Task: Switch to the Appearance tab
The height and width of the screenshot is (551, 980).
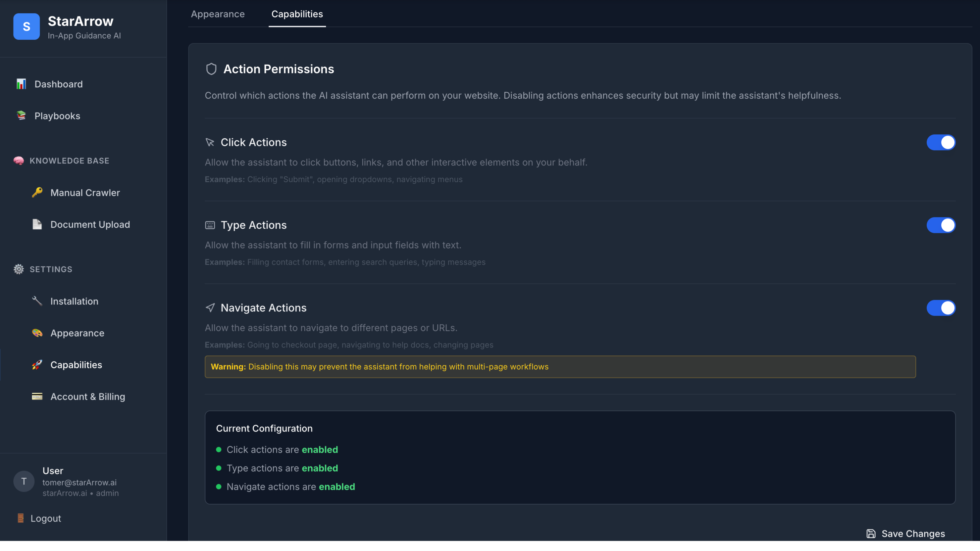Action: point(218,14)
